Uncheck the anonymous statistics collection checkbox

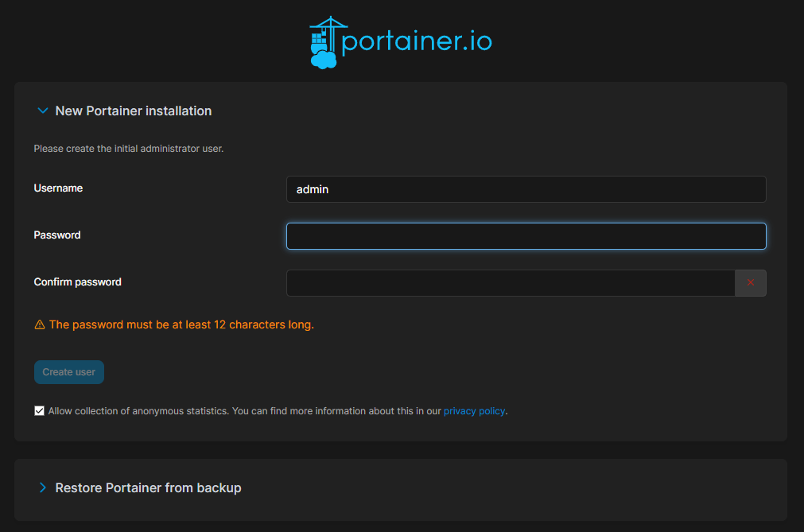pos(39,410)
